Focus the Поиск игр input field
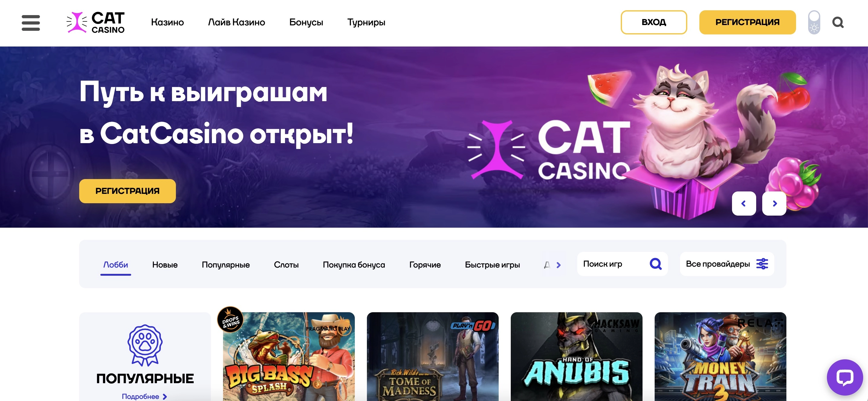868x401 pixels. coord(613,264)
